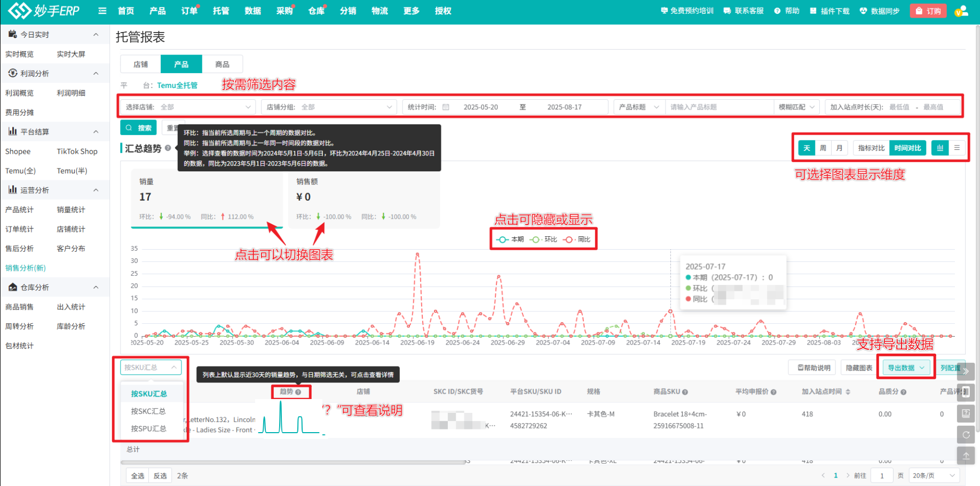The width and height of the screenshot is (980, 486).
Task: Open 联系客服 customer service chat
Action: pyautogui.click(x=744, y=11)
